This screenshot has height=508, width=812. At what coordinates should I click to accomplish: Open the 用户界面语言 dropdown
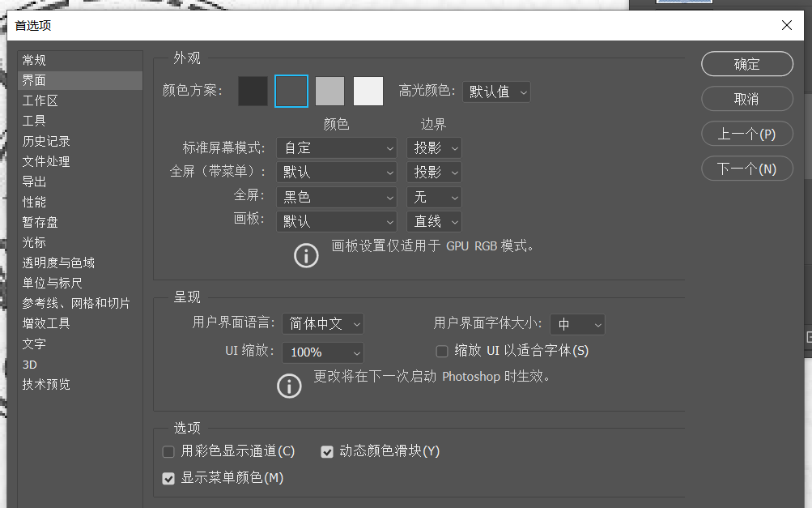point(322,323)
